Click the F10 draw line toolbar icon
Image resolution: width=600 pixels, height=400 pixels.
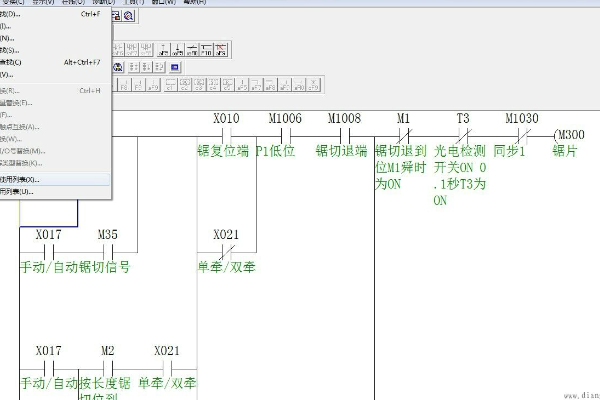206,48
